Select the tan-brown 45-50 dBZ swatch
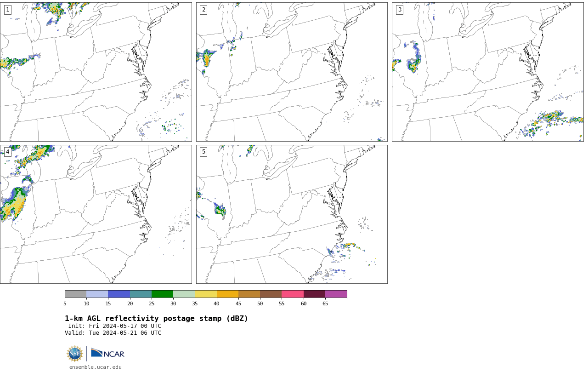Screen dimensions: 588x372 pyautogui.click(x=249, y=294)
